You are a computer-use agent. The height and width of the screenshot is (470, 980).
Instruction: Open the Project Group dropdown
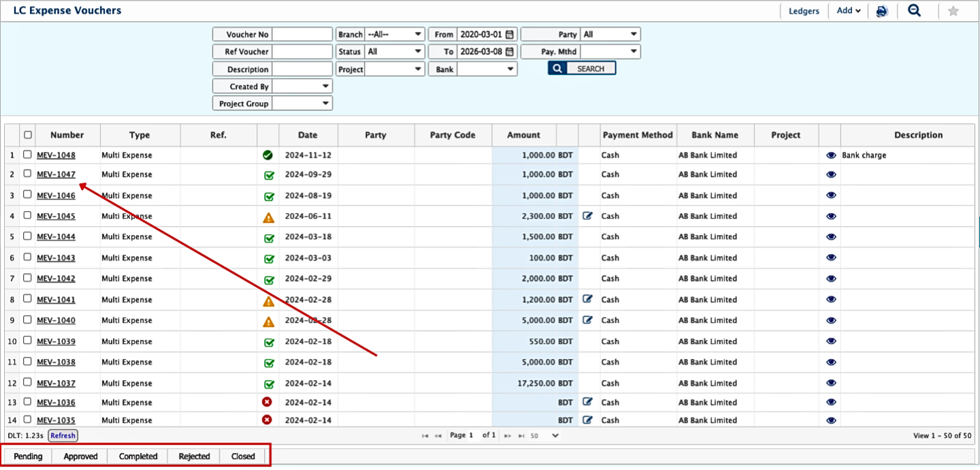coord(302,104)
